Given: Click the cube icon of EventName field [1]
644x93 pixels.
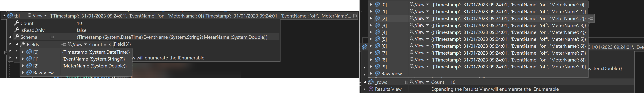Looking at the screenshot, I should click(29, 59).
